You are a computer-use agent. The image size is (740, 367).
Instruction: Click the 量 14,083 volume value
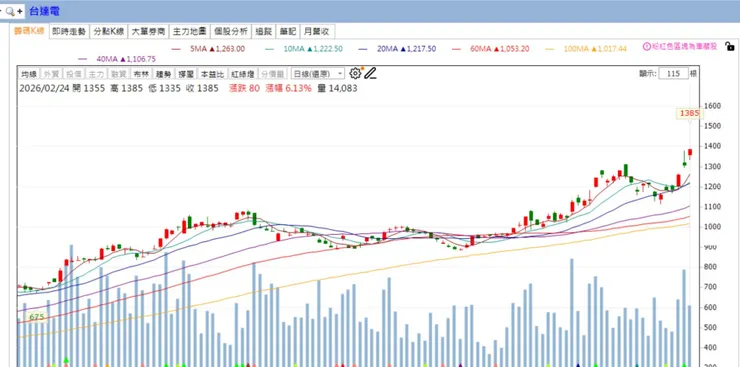pyautogui.click(x=337, y=88)
